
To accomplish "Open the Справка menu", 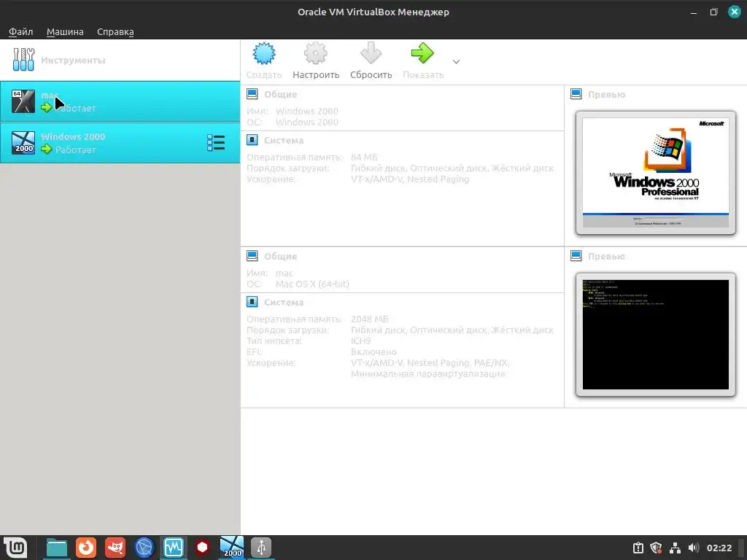I will pyautogui.click(x=115, y=31).
